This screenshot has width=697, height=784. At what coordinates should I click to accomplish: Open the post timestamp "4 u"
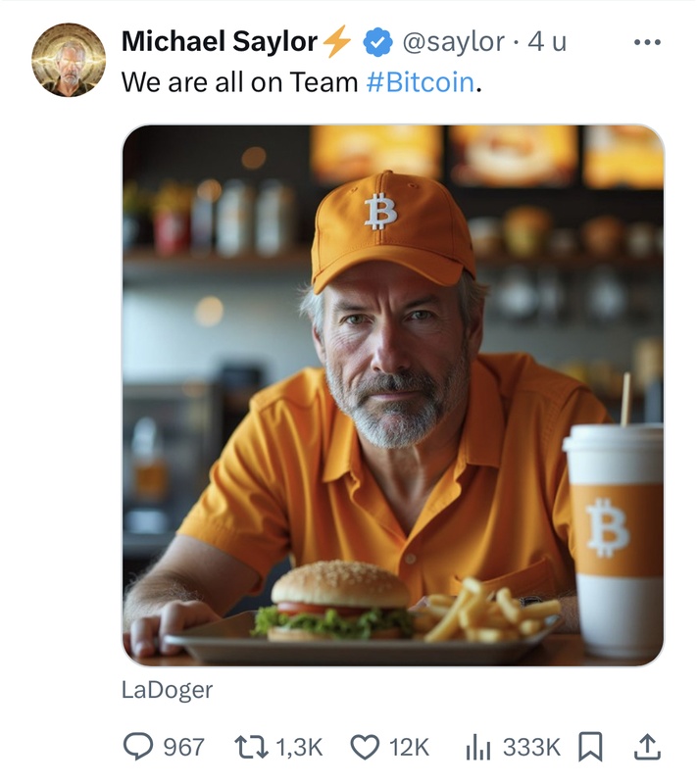click(x=548, y=42)
